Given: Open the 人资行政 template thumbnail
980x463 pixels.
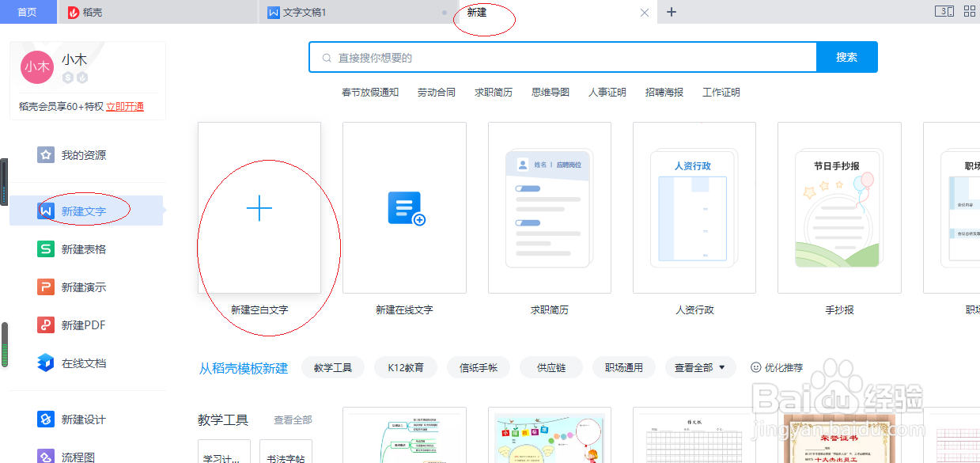Looking at the screenshot, I should click(694, 207).
